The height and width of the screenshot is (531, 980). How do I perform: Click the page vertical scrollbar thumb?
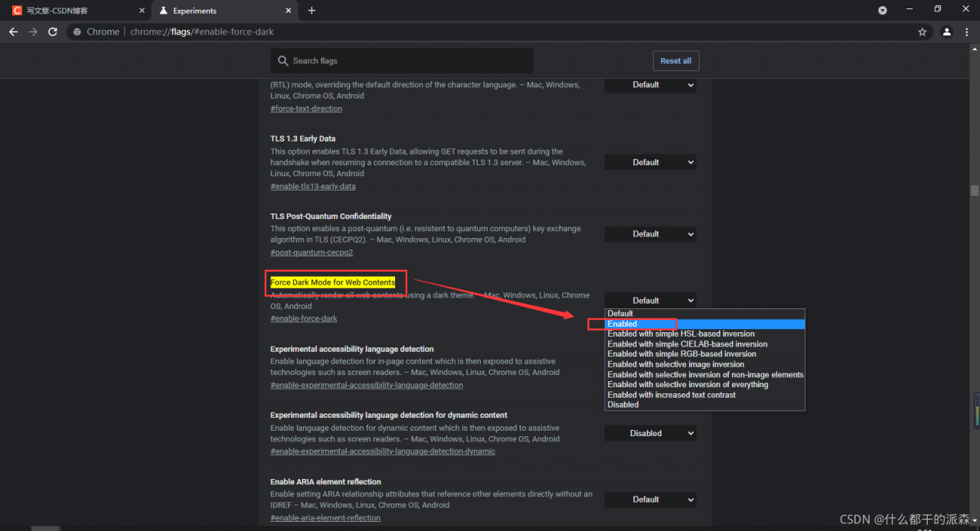975,191
